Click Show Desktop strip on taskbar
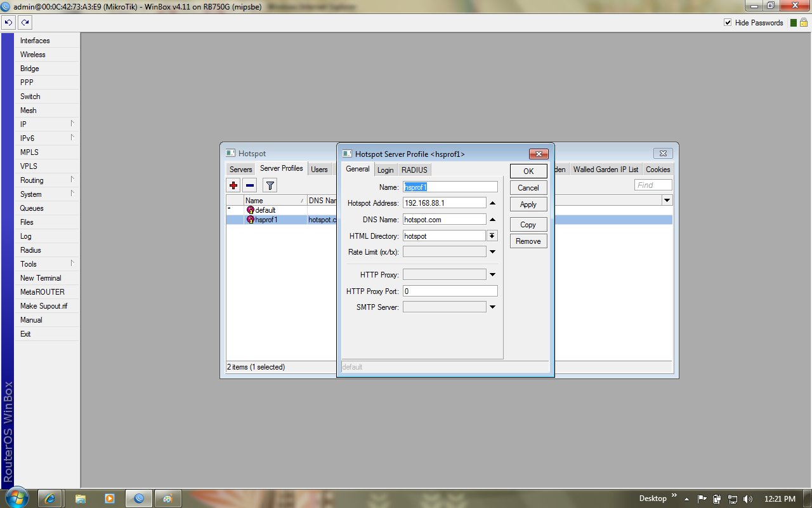Viewport: 812px width, 508px height. pos(808,498)
